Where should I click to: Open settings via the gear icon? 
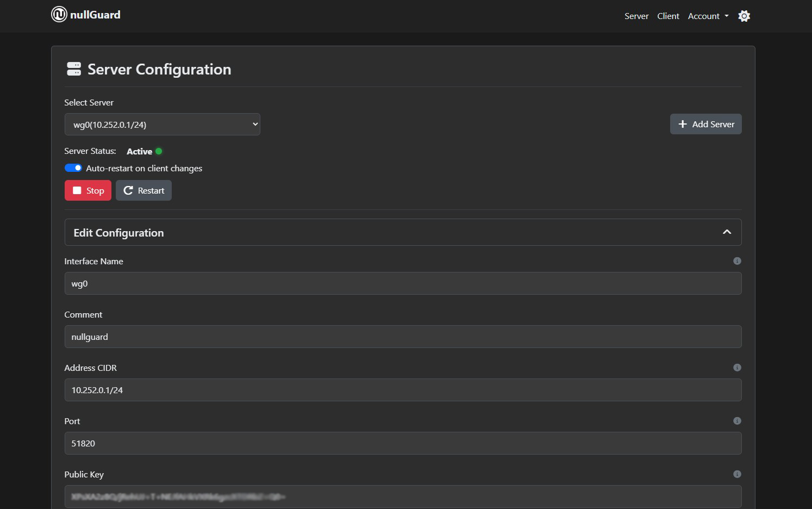pos(744,16)
